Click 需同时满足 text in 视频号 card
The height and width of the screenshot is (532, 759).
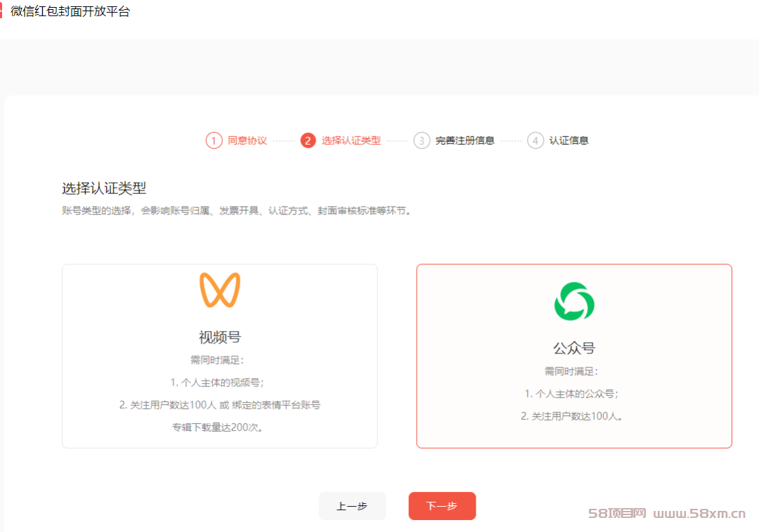(x=217, y=360)
